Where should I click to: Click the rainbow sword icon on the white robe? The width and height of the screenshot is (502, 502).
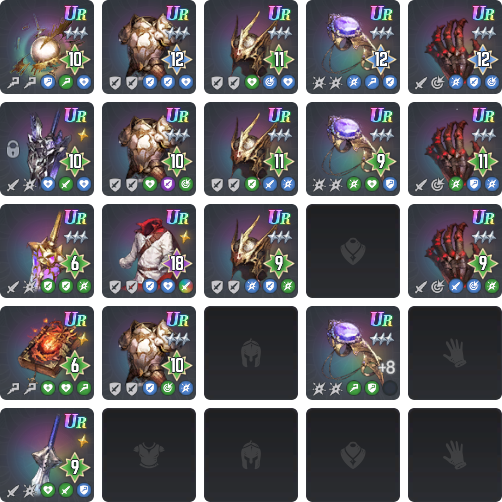(x=186, y=286)
